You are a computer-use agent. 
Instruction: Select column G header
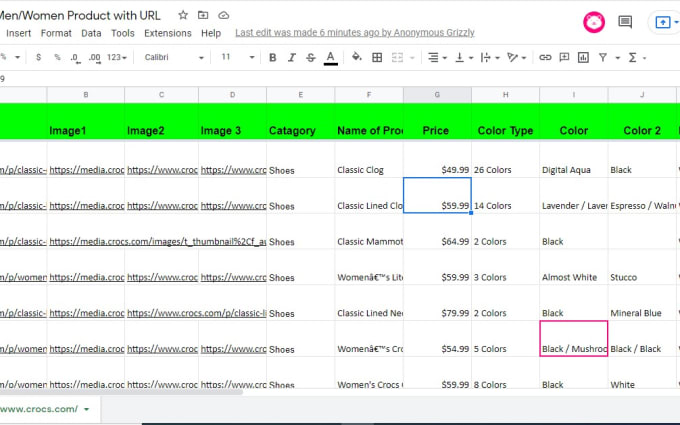click(437, 95)
